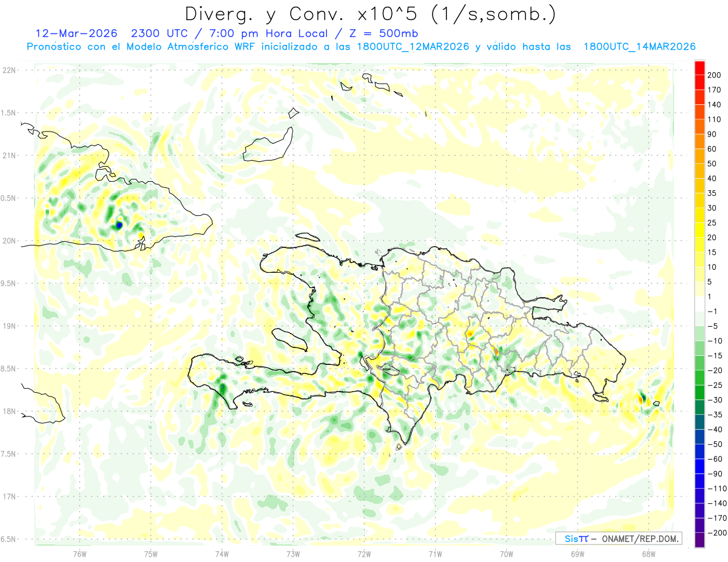728x562 pixels.
Task: Click the positive '110' colorbar label
Action: coord(714,119)
